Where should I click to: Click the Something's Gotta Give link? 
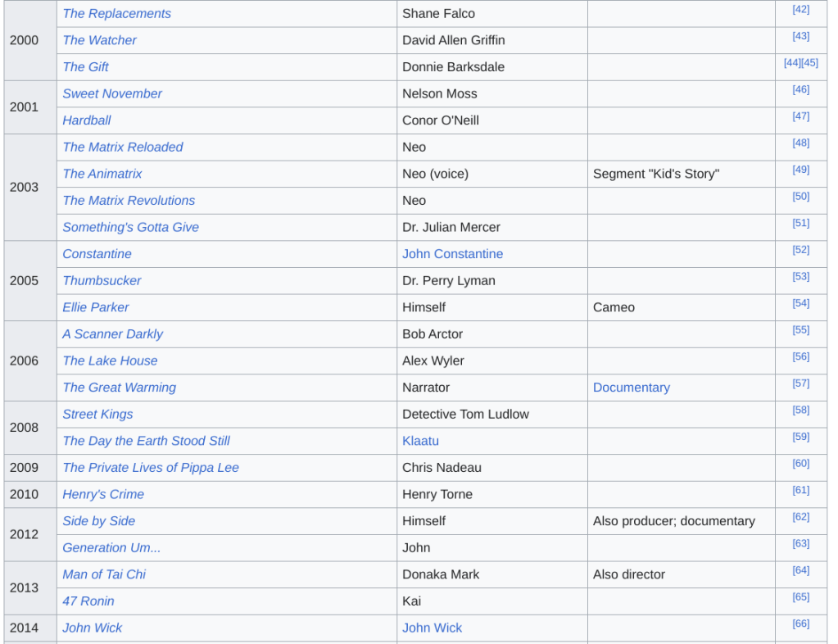(x=130, y=227)
